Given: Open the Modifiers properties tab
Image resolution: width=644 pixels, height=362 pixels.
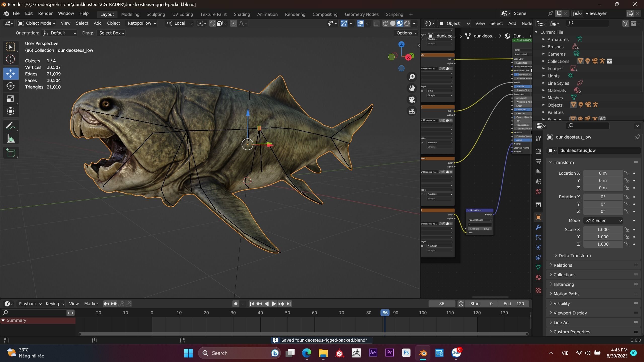Looking at the screenshot, I should tap(538, 227).
